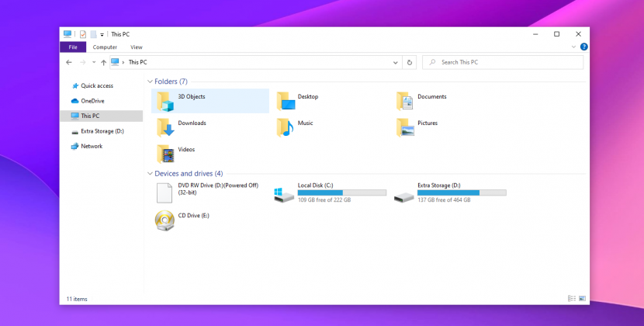Image resolution: width=644 pixels, height=326 pixels.
Task: Click the Desktop folder label
Action: 308,96
